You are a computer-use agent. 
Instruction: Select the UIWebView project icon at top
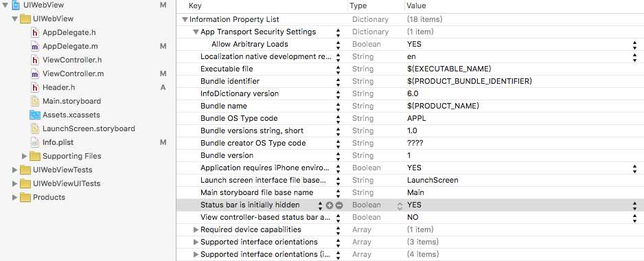(x=16, y=5)
